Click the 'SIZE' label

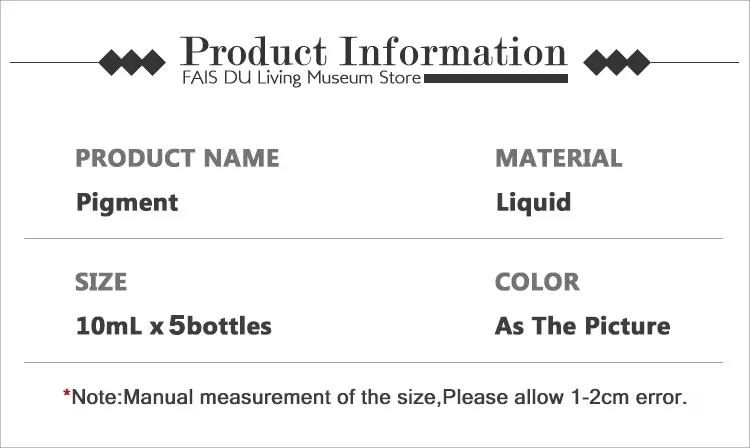tap(101, 282)
